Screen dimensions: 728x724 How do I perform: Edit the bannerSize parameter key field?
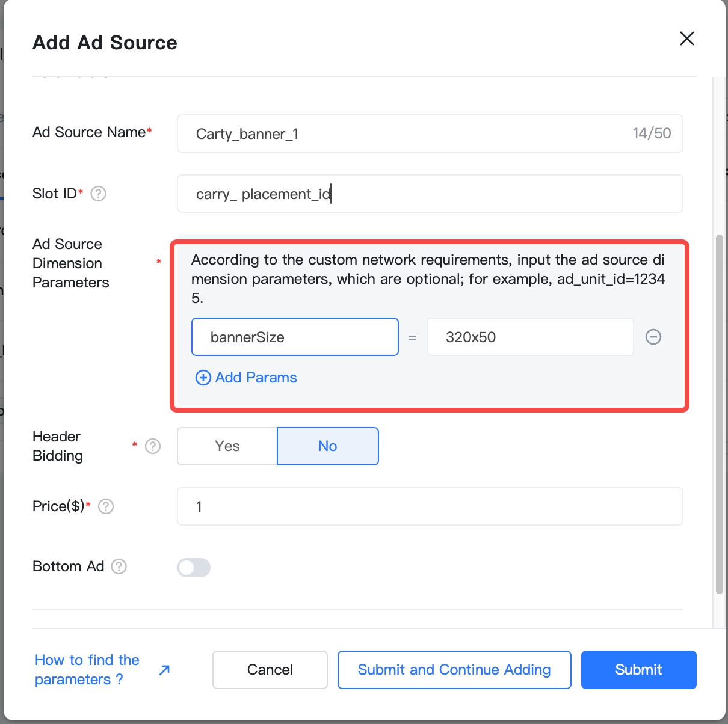(x=295, y=337)
